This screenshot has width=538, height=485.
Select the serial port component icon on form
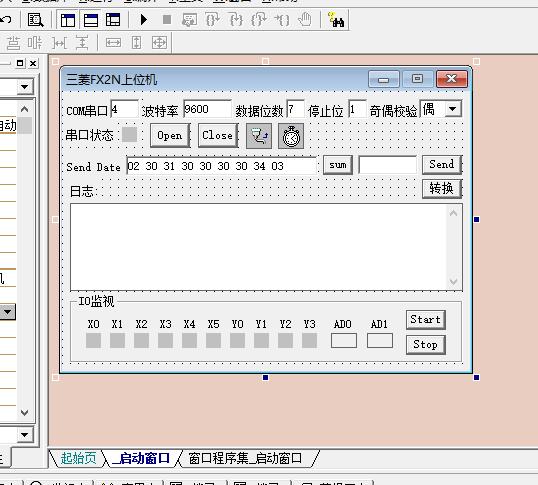259,136
